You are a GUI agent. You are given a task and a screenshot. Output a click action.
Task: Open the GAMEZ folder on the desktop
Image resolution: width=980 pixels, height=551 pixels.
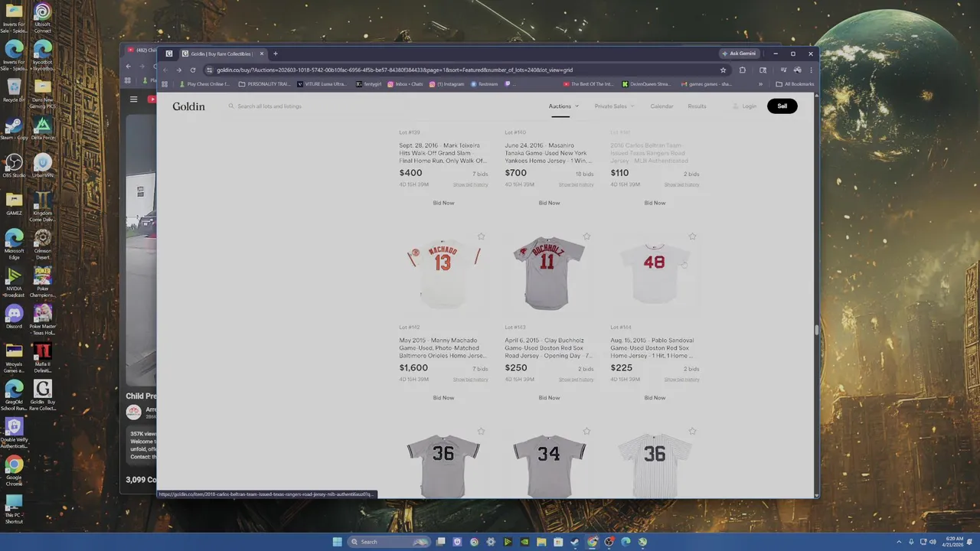pyautogui.click(x=14, y=204)
